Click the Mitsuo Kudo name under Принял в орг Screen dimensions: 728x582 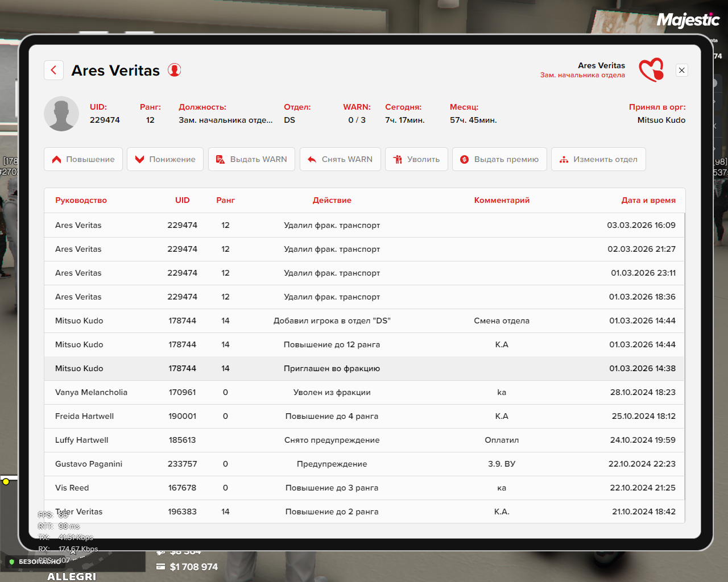click(661, 120)
